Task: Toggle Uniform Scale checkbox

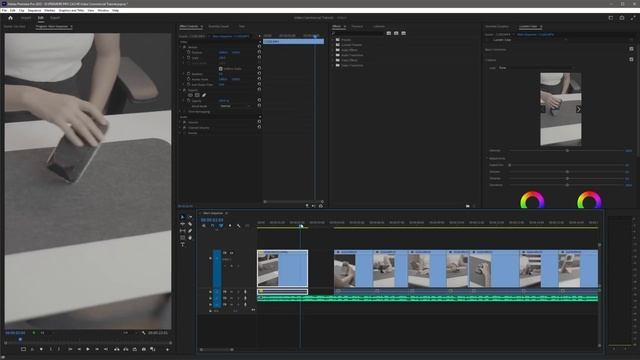Action: 221,69
